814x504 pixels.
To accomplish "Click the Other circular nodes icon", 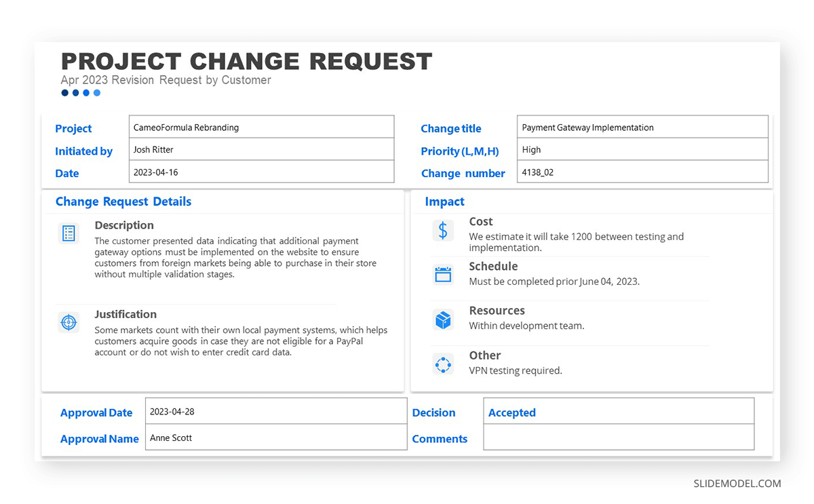I will [x=443, y=364].
